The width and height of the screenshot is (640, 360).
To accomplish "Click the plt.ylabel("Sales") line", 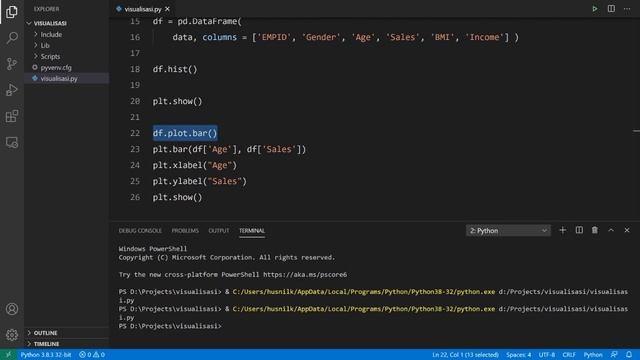I will point(200,181).
